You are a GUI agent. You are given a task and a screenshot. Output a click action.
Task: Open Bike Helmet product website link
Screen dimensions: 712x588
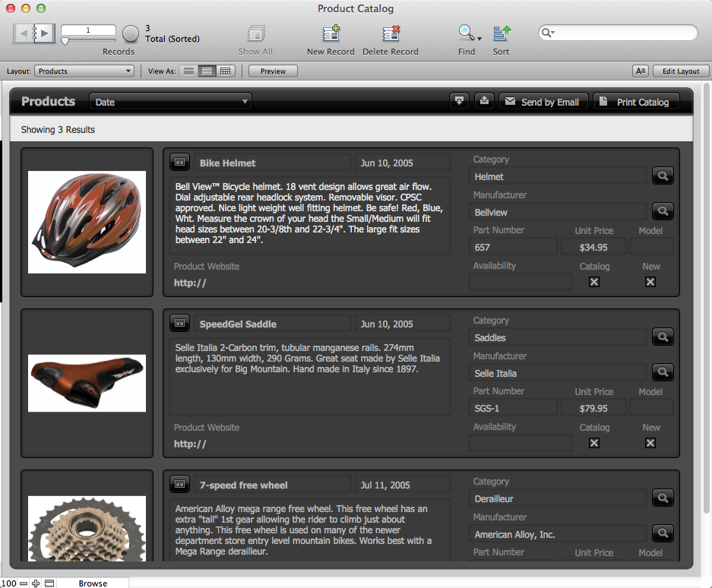pyautogui.click(x=190, y=283)
